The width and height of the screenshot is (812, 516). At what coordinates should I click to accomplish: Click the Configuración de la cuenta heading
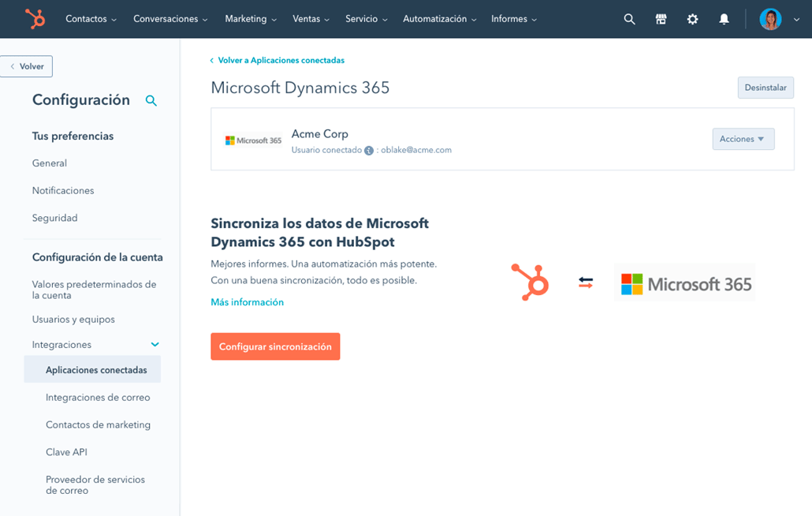[x=97, y=257]
